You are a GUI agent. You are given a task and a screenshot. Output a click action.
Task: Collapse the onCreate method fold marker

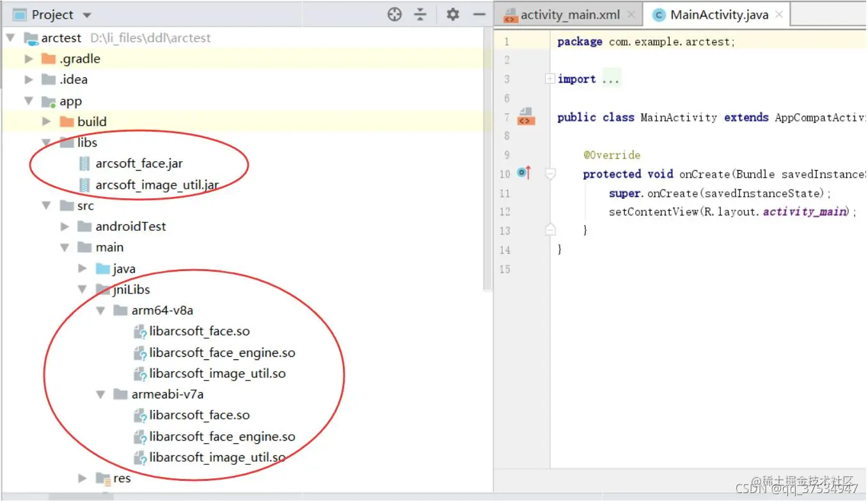(x=549, y=173)
